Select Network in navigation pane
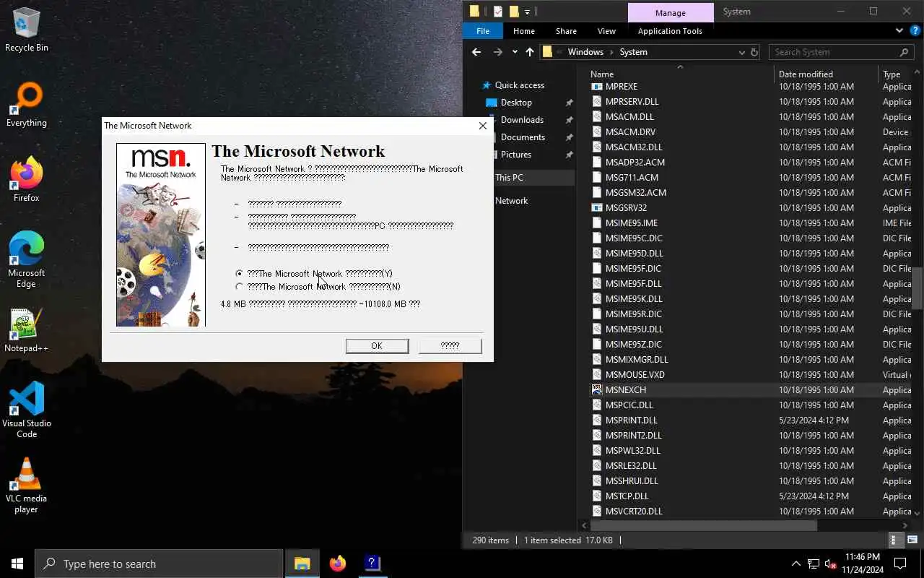This screenshot has height=578, width=924. 511,201
